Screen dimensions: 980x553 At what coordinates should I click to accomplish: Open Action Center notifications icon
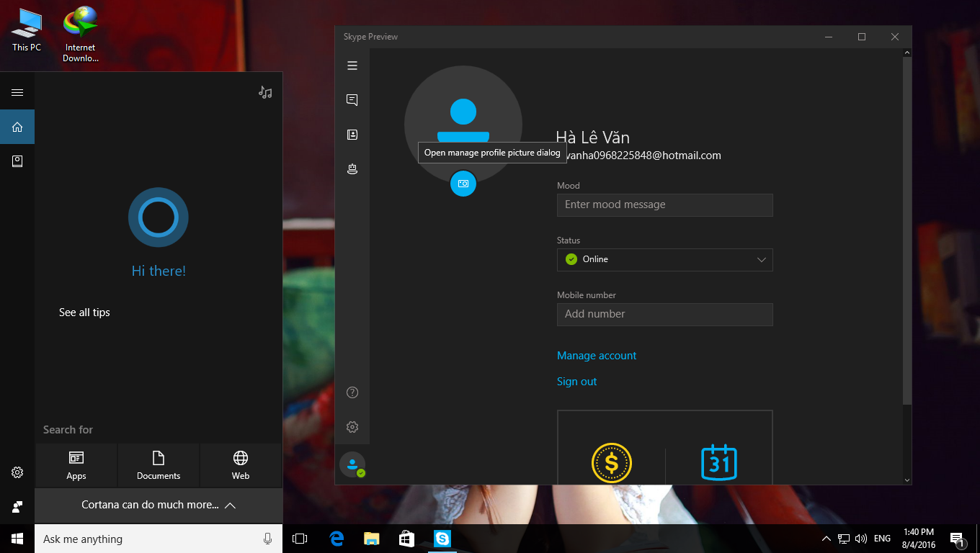pyautogui.click(x=958, y=539)
